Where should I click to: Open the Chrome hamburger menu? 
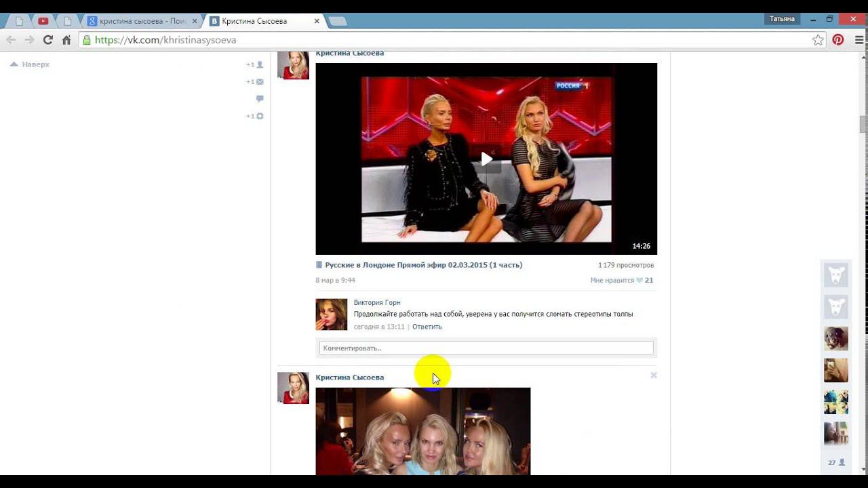(x=859, y=40)
